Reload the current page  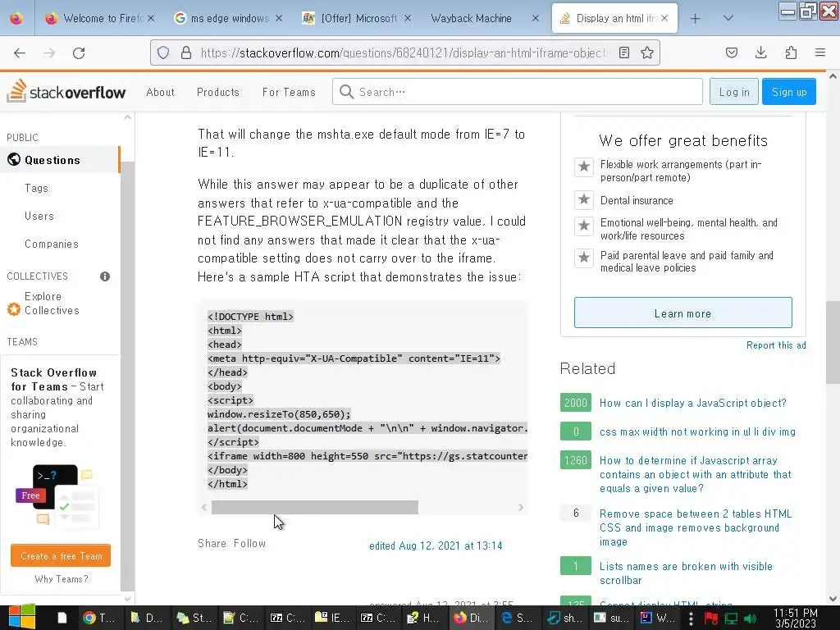[x=79, y=52]
